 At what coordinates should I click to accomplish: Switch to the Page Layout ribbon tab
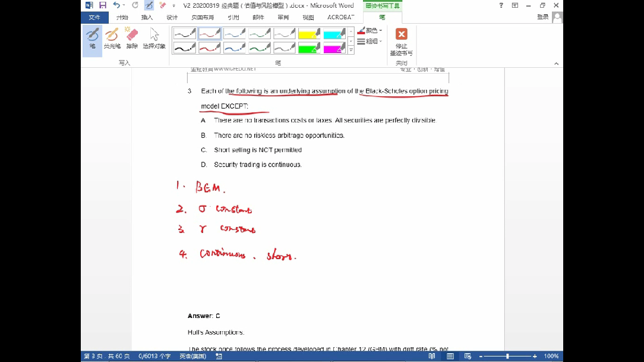pos(203,17)
